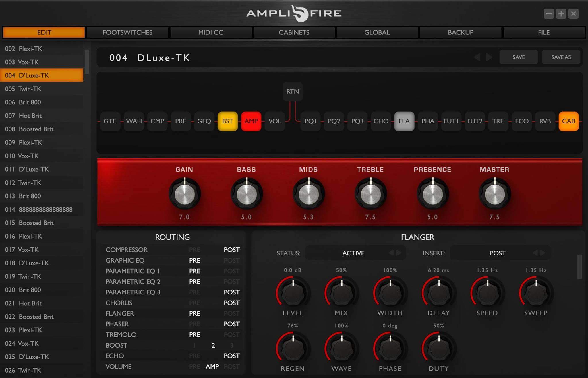Select the FLA flanger block
Screen dimensions: 588x378
404,121
